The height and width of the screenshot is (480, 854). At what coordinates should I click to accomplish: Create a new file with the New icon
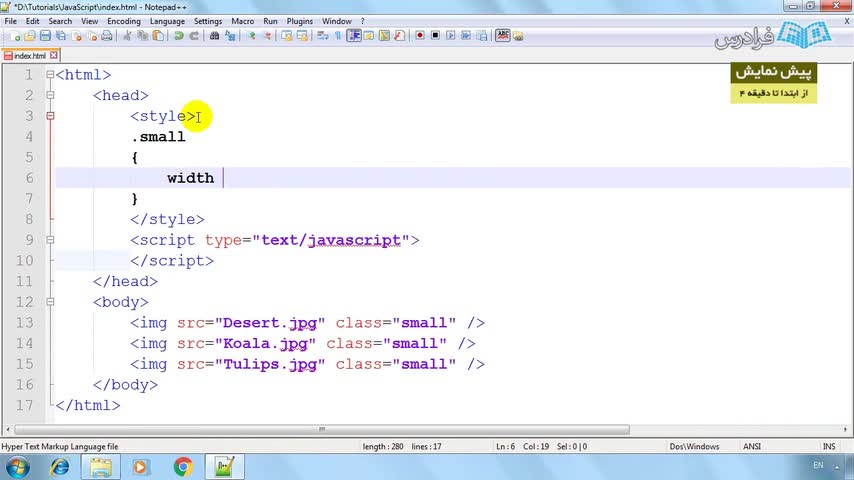pos(15,36)
